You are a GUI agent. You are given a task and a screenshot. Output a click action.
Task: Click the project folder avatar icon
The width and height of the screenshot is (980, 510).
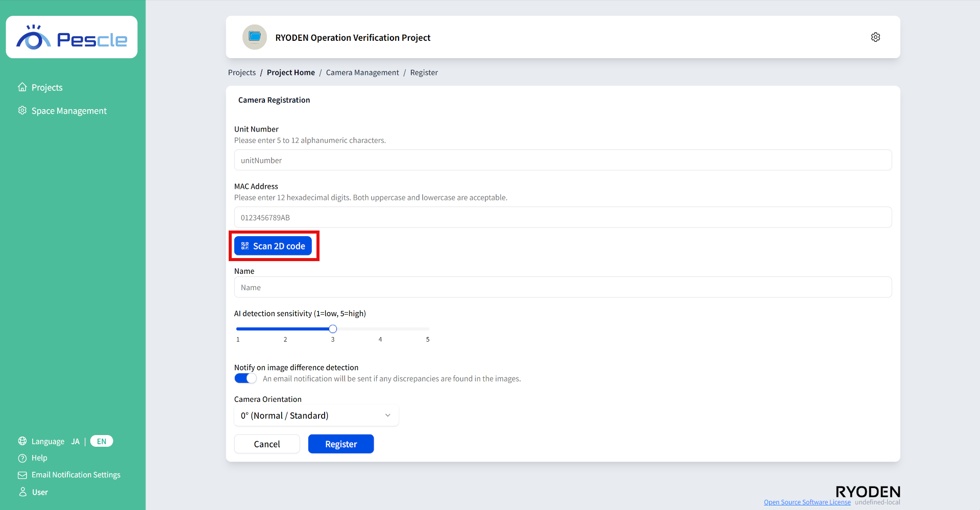pos(254,37)
